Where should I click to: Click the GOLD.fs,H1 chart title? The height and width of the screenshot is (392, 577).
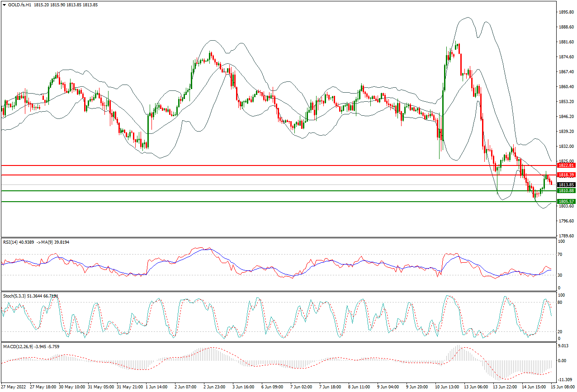coord(19,5)
